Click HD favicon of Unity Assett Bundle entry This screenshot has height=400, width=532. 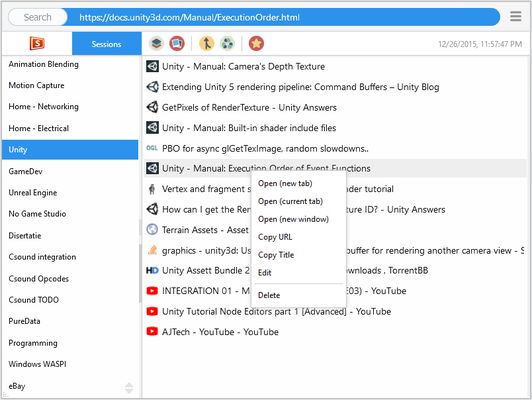click(x=152, y=270)
